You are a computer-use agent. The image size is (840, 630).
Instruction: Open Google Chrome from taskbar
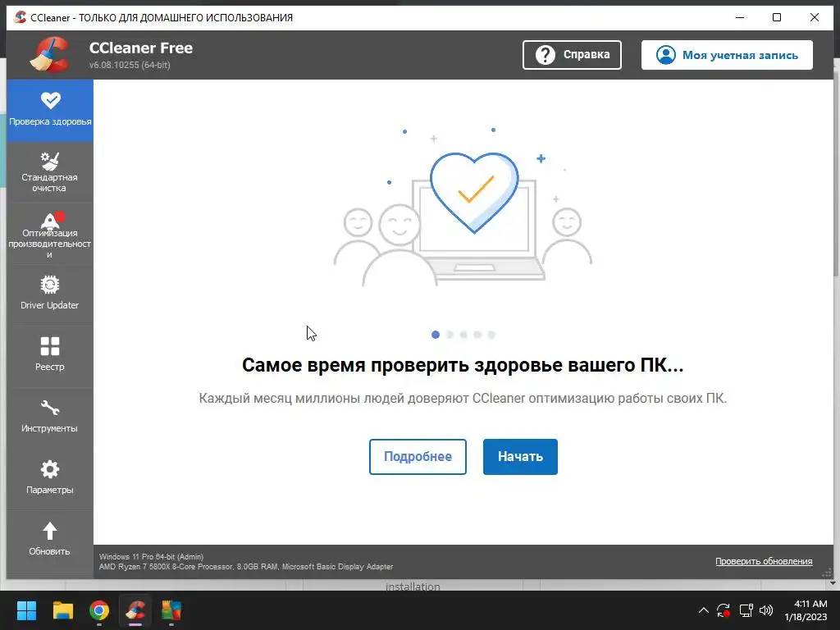99,610
